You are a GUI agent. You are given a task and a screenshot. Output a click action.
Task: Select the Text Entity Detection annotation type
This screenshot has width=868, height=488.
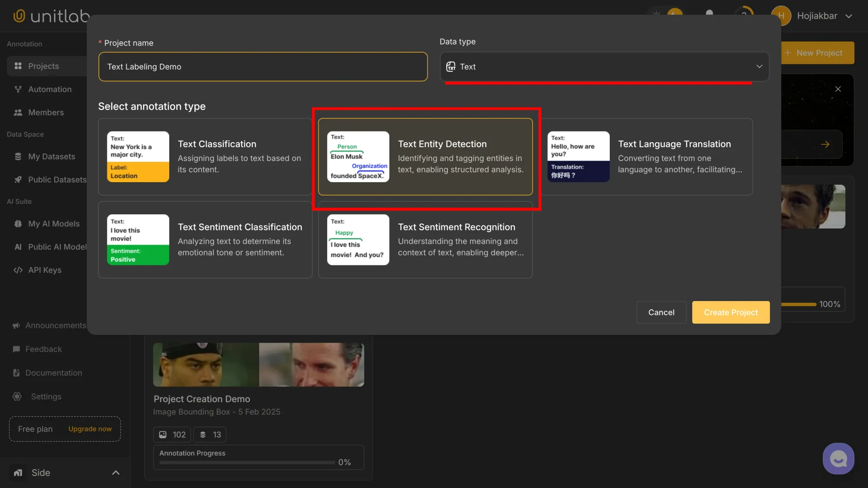click(425, 157)
